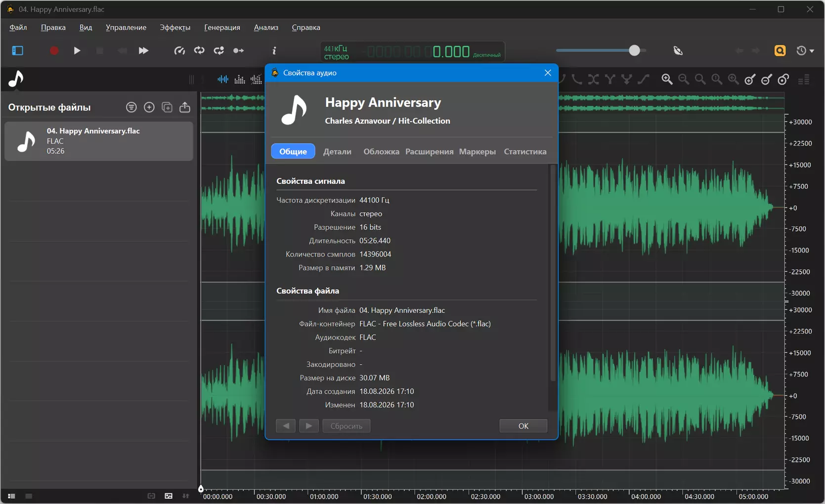Open the Вид menu
The height and width of the screenshot is (504, 825).
86,28
